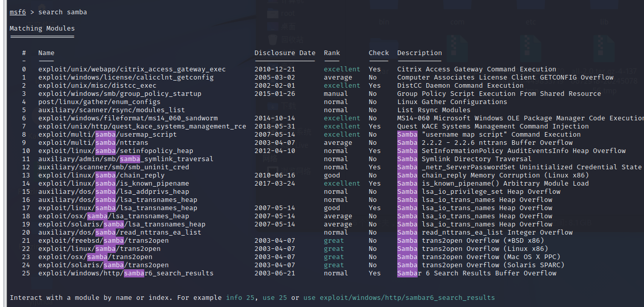The height and width of the screenshot is (307, 644).
Task: Select module auxiliary/admin/smb/samba_symlink_traversal
Action: pyautogui.click(x=126, y=159)
